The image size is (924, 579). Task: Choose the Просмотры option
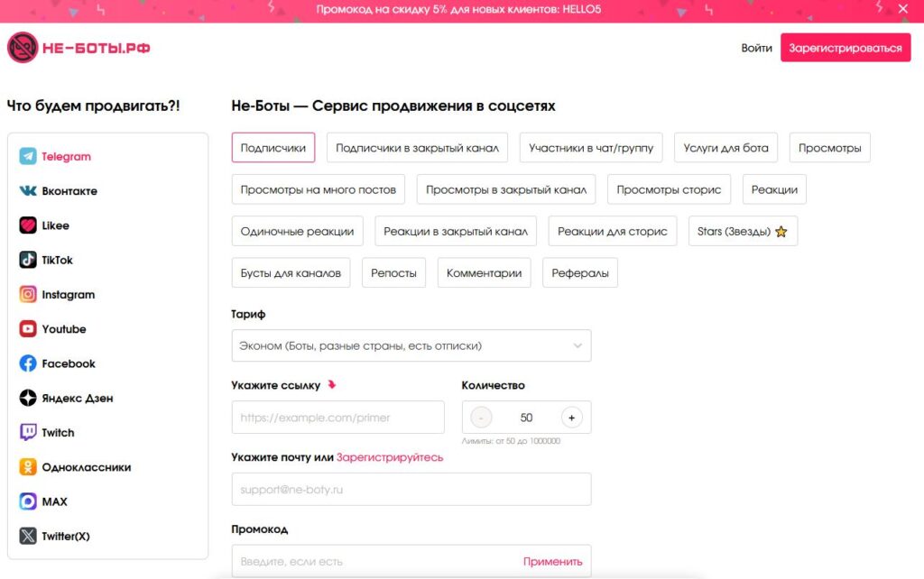(830, 148)
